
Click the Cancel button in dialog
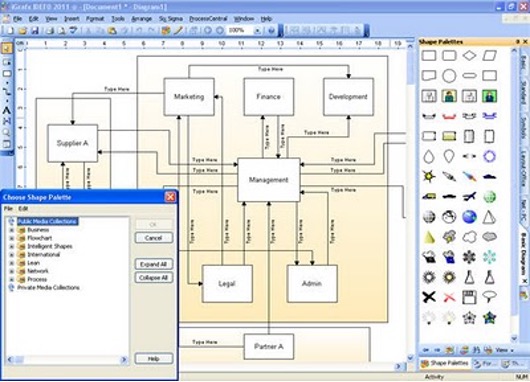tap(154, 238)
